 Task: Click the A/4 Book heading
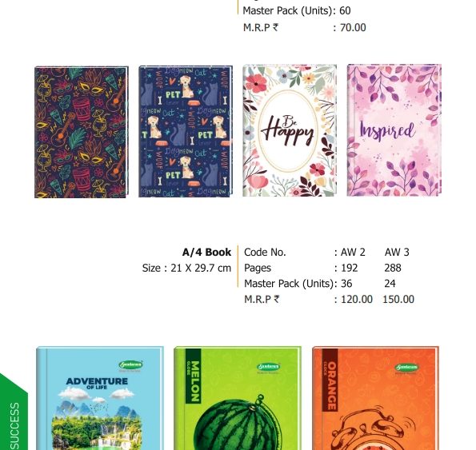[206, 252]
